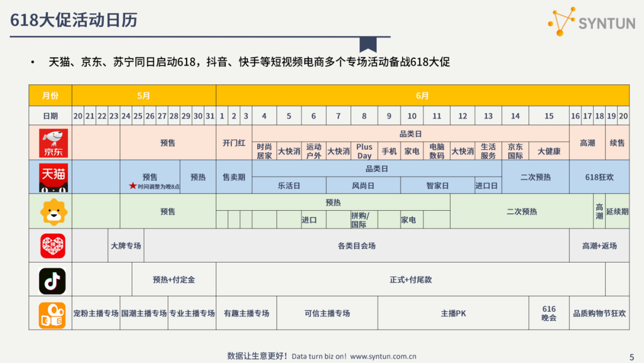644x363 pixels.
Task: Click date 31 in the 日期 row
Action: coord(210,116)
